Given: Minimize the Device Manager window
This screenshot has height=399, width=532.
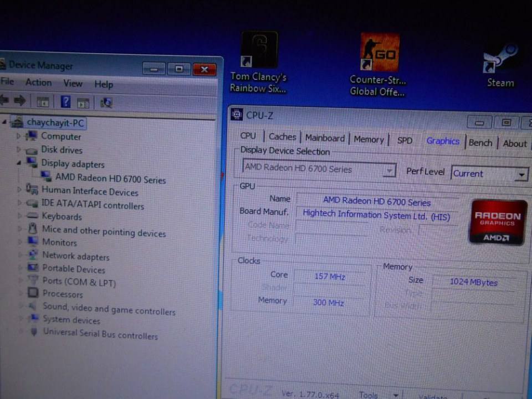Looking at the screenshot, I should [154, 69].
